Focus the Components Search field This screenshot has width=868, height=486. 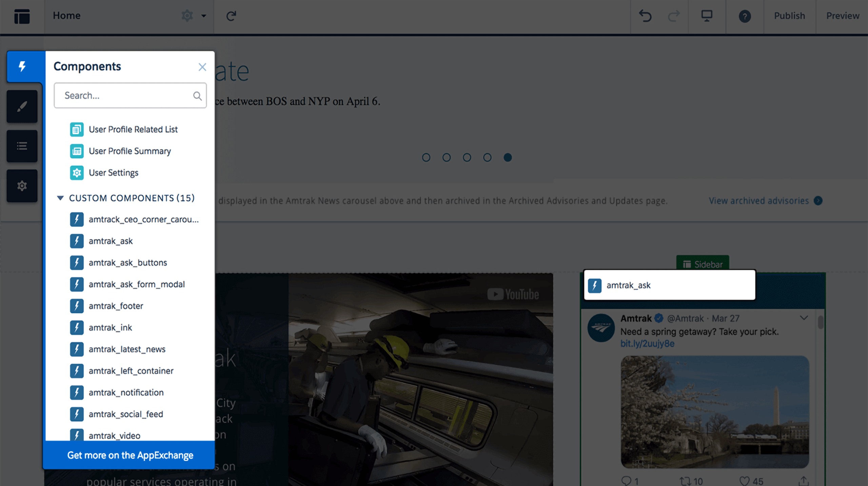(130, 96)
